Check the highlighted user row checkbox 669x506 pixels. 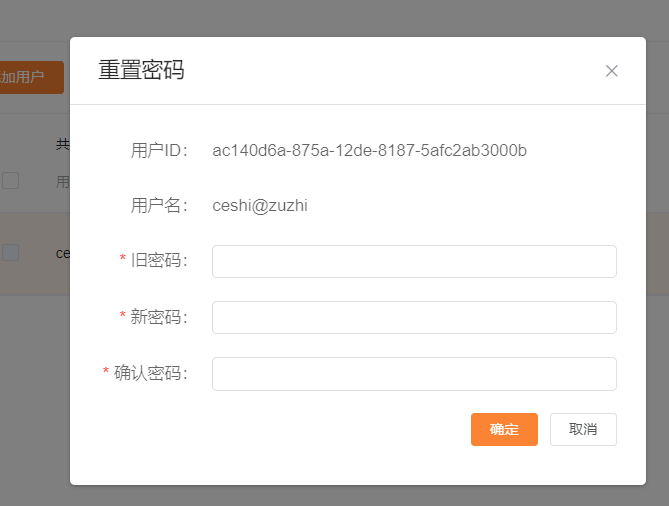click(x=10, y=253)
